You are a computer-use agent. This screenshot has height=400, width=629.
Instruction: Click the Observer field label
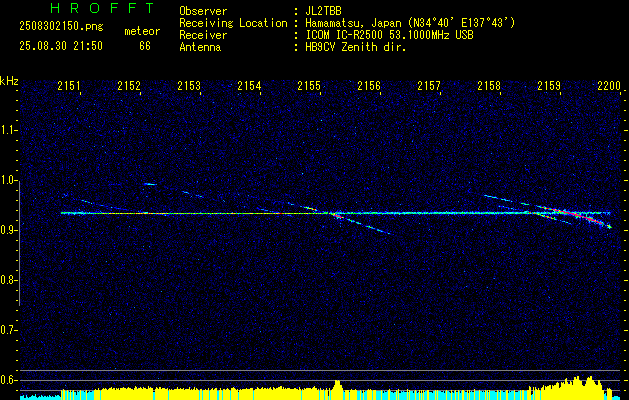tap(203, 11)
